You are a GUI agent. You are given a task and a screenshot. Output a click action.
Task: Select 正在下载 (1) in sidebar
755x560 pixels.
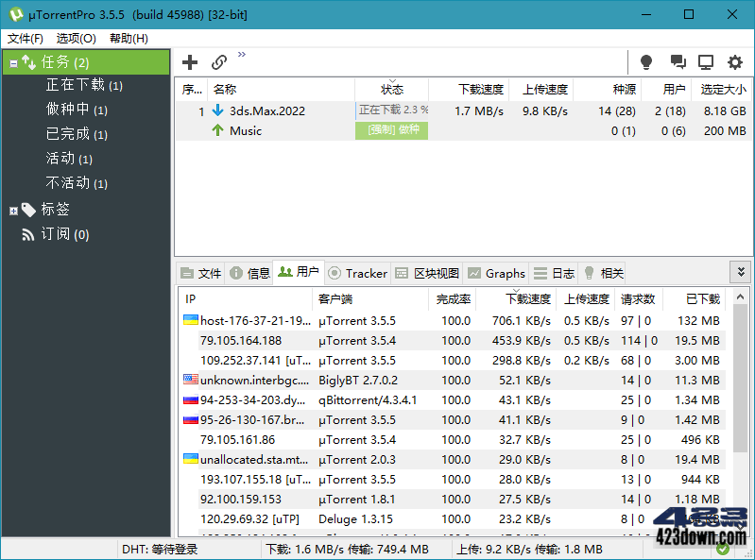[84, 85]
